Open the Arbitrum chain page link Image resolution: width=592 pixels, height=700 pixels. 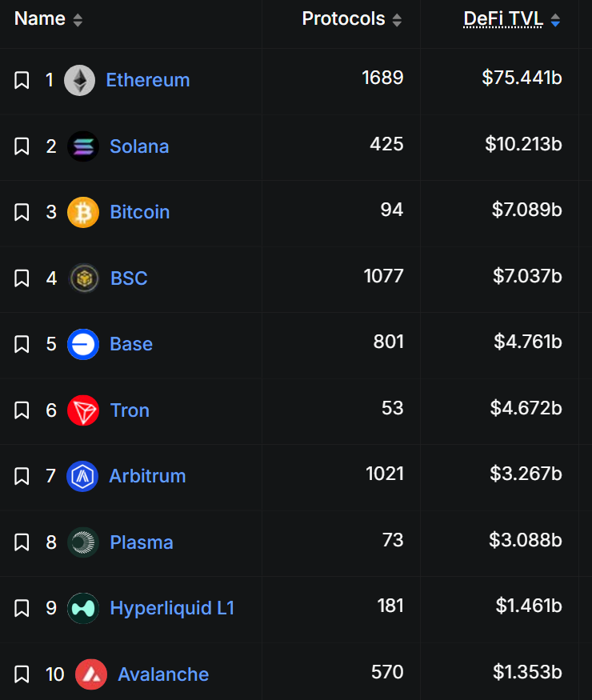tap(147, 476)
